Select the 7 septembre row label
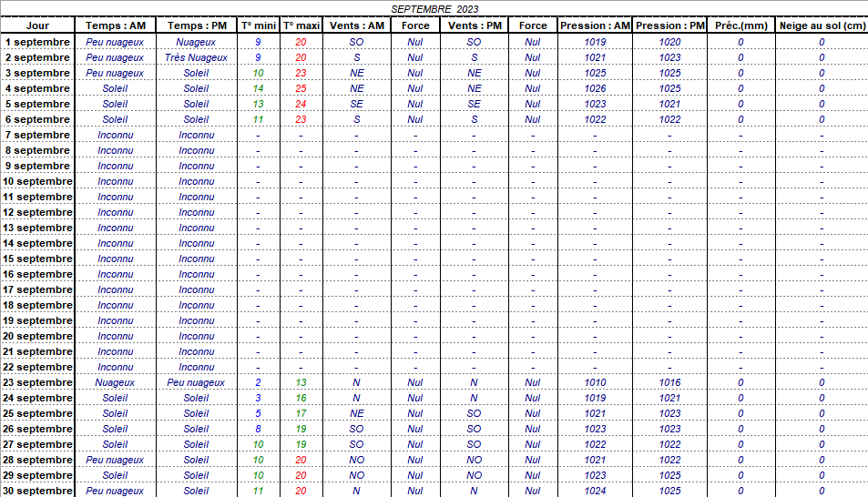 pos(37,135)
